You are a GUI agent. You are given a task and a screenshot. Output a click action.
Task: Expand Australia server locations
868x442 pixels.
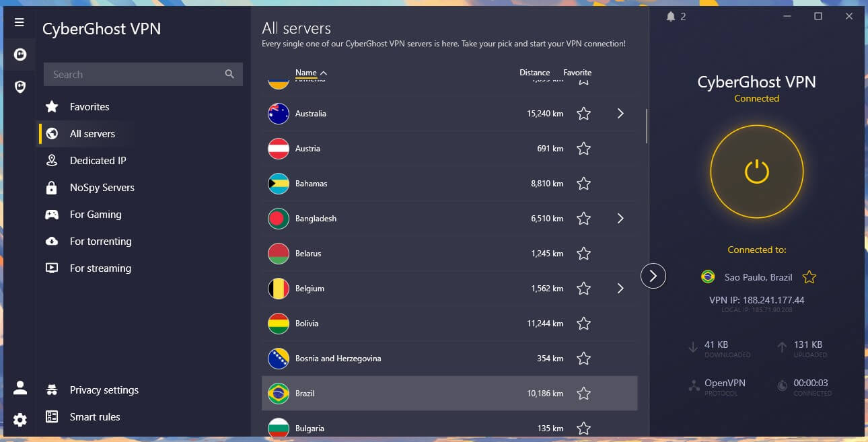click(x=620, y=114)
